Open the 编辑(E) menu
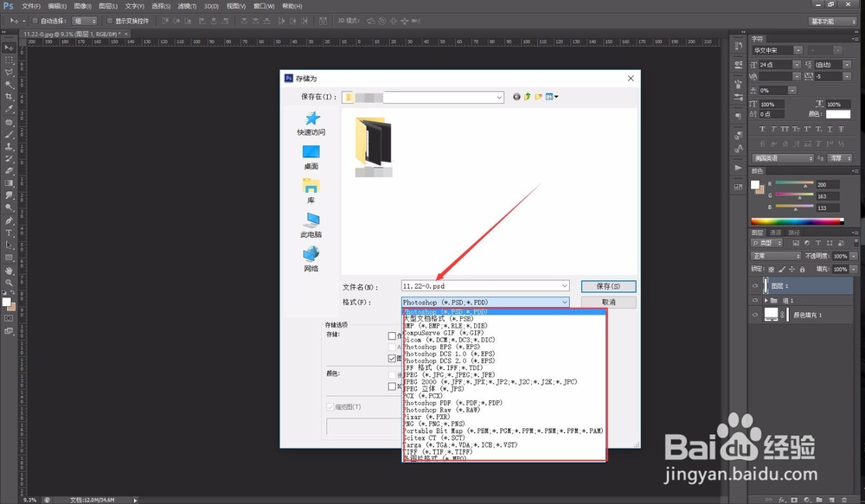865x504 pixels. click(x=57, y=6)
